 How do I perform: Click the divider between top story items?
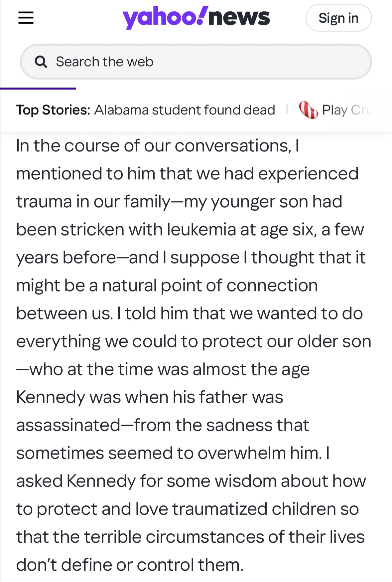287,109
